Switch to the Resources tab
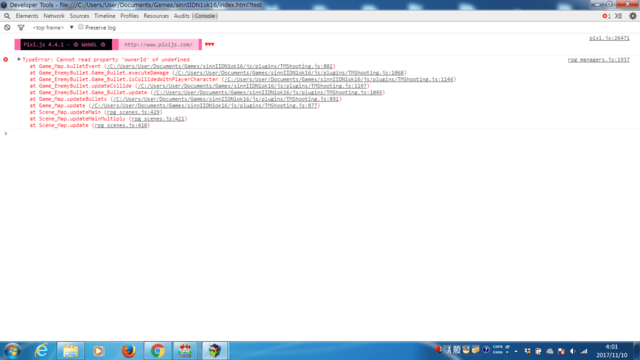This screenshot has width=640, height=360. pyautogui.click(x=156, y=16)
